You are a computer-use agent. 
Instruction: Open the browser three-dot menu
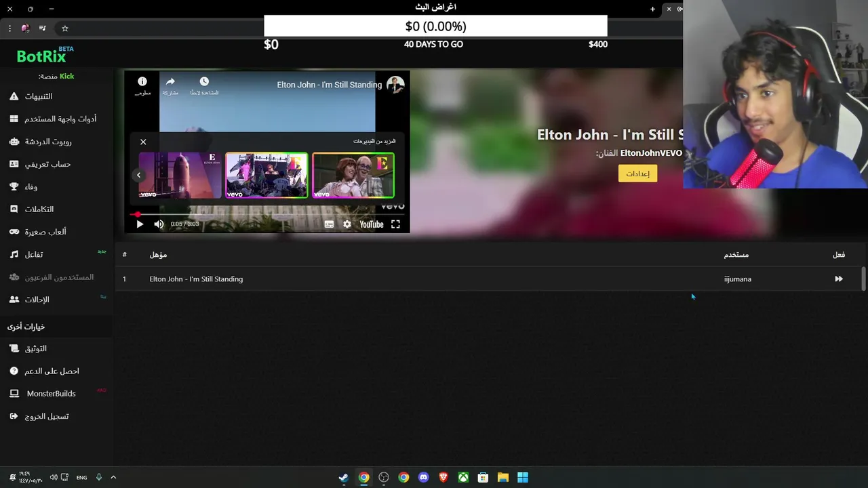tap(9, 28)
